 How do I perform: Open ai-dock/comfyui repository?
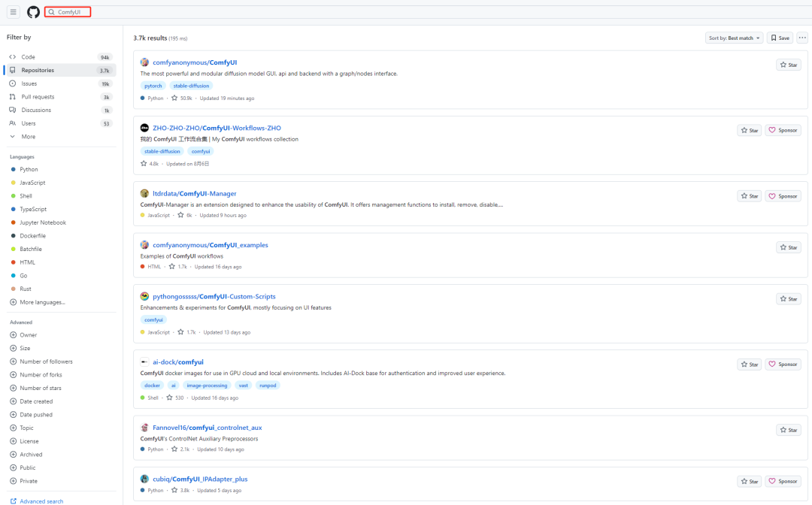(x=178, y=362)
